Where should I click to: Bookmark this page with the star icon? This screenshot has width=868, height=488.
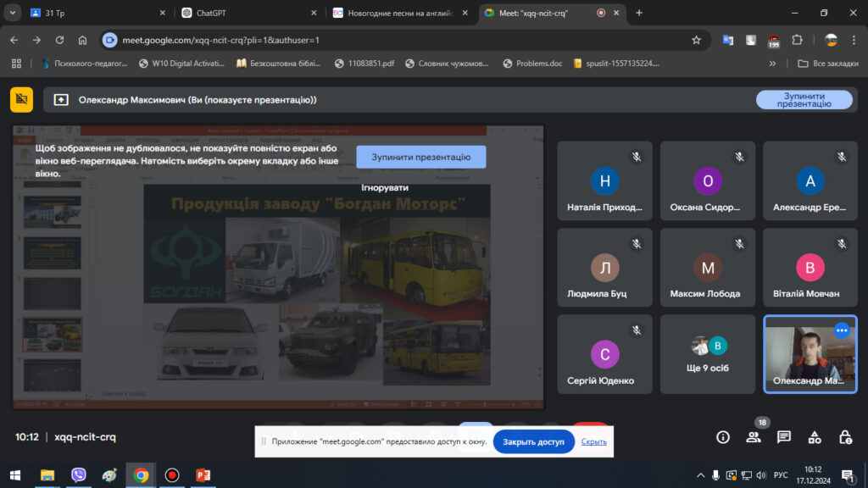[696, 40]
